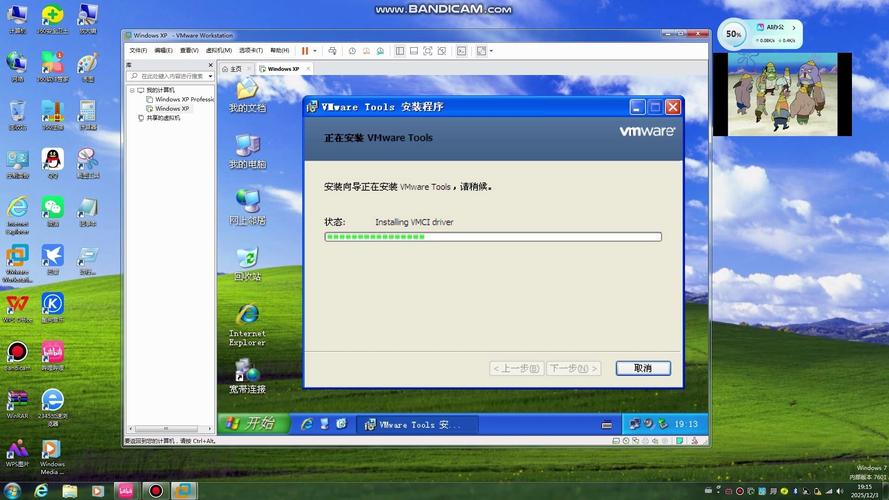Click the XP 开始 start button
Image resolution: width=889 pixels, height=500 pixels.
[253, 423]
